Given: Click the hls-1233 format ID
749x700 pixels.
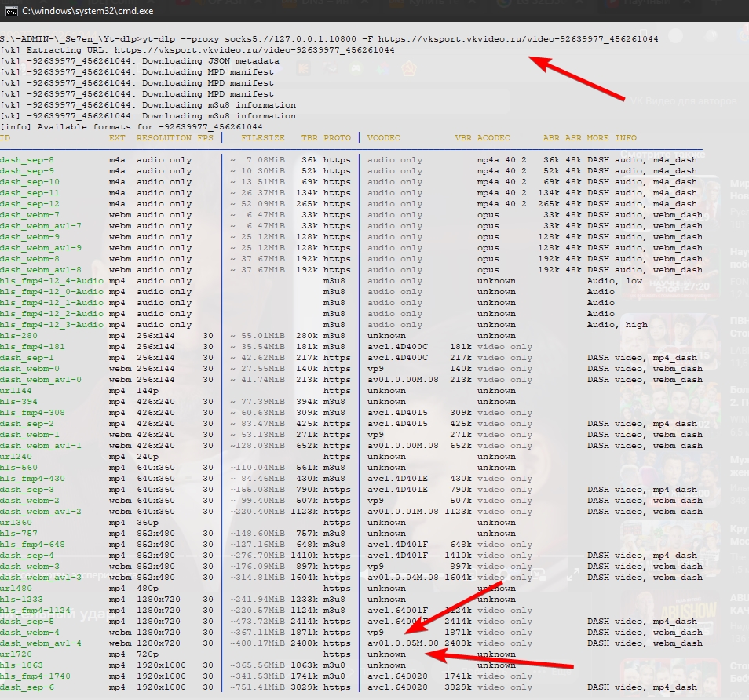Looking at the screenshot, I should pyautogui.click(x=21, y=600).
